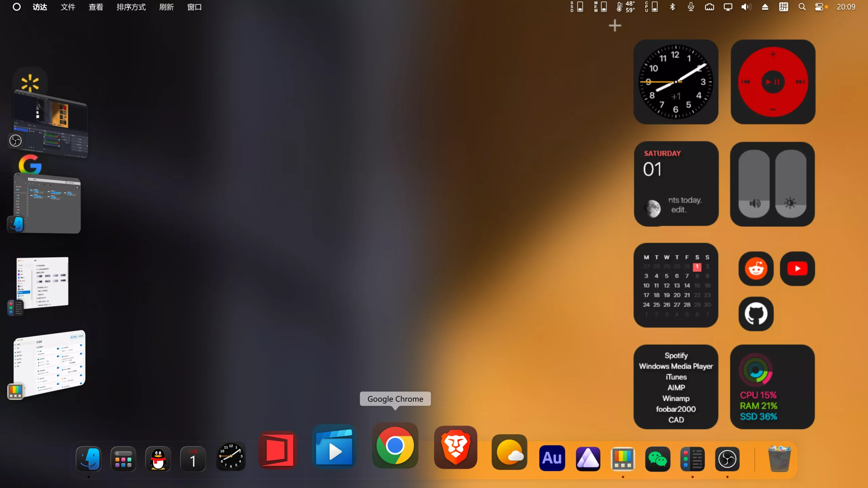Toggle Bluetooth from the menu bar
Screen dimensions: 868x488
click(x=672, y=7)
